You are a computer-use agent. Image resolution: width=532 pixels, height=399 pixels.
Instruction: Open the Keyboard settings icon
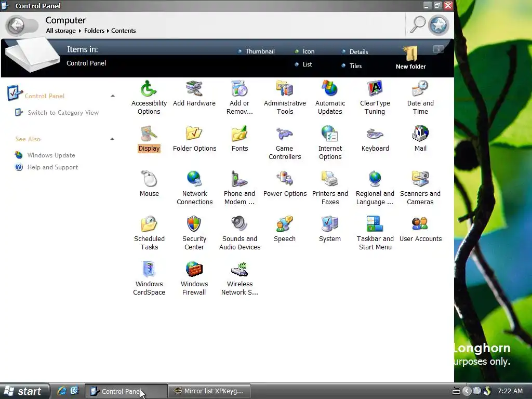pos(375,134)
